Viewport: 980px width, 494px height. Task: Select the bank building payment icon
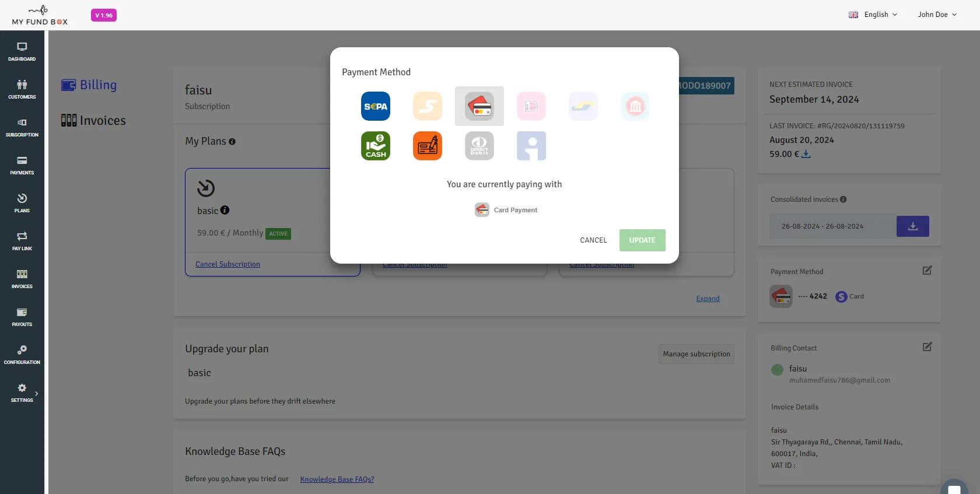(635, 106)
